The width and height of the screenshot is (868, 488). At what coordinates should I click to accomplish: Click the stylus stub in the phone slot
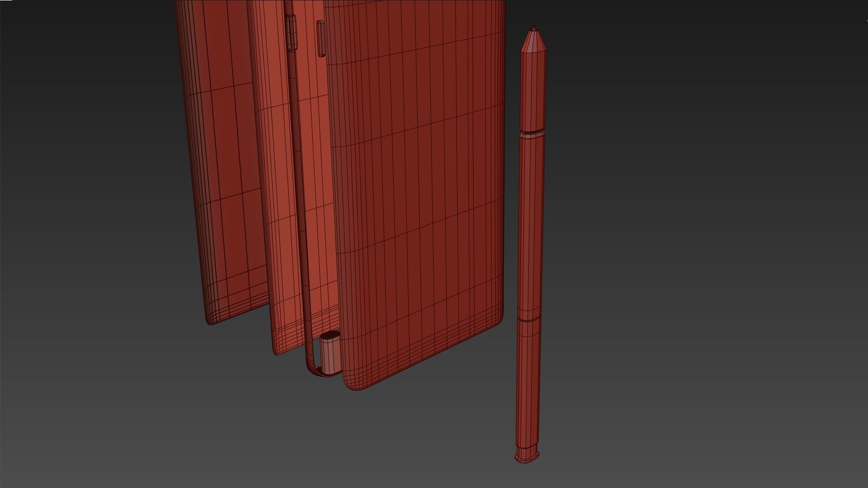pos(330,355)
